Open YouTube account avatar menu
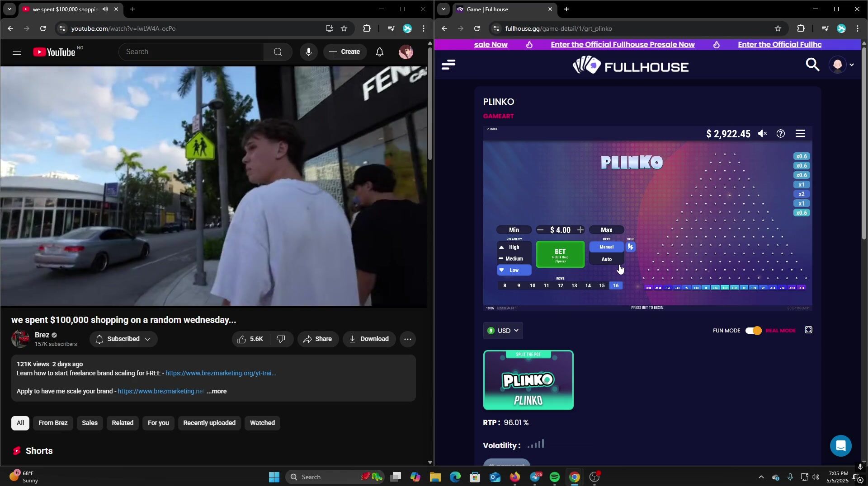This screenshot has height=486, width=868. [406, 51]
